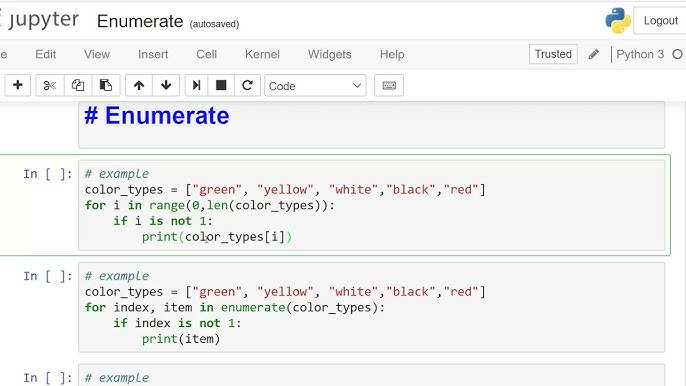Cut selected cell using the scissors icon

(50, 85)
